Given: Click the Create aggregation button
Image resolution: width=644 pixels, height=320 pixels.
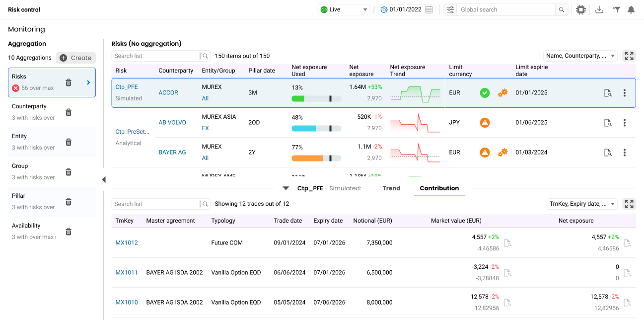Looking at the screenshot, I should [75, 58].
